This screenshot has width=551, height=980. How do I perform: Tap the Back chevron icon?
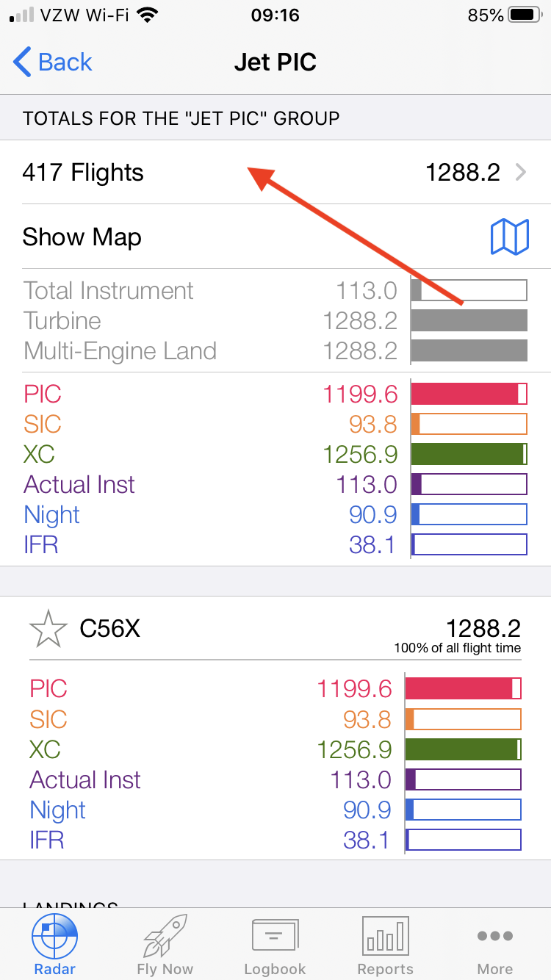coord(23,62)
